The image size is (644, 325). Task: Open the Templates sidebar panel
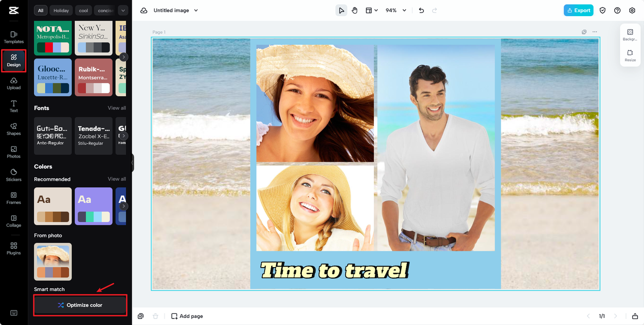(14, 37)
